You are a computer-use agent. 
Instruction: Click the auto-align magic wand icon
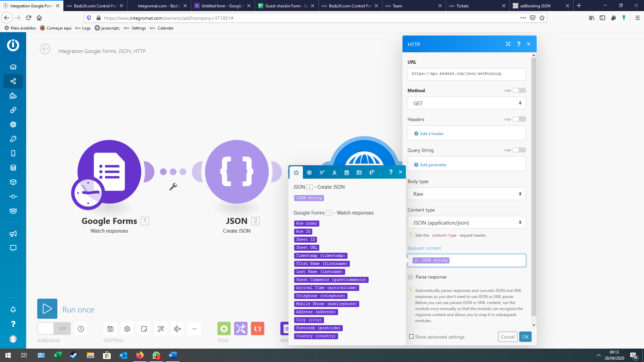click(x=161, y=329)
